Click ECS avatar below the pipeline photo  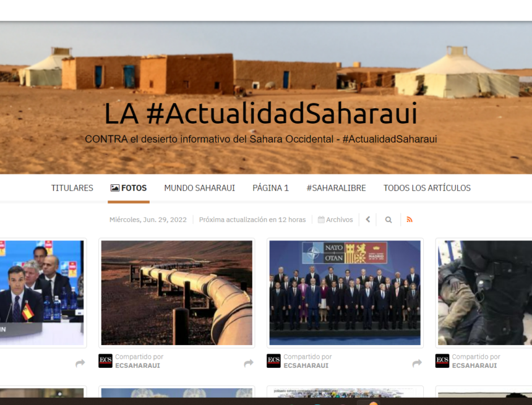105,361
